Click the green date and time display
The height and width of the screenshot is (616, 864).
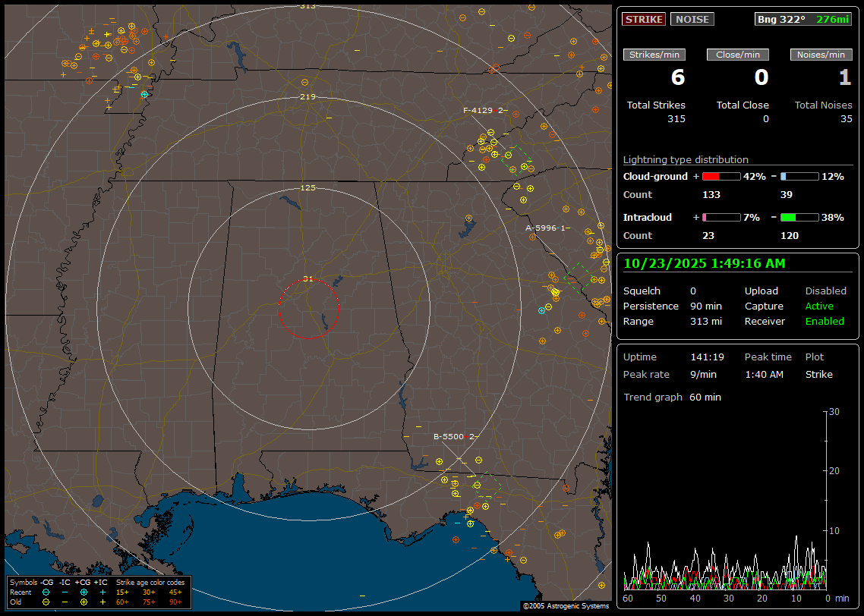point(705,263)
